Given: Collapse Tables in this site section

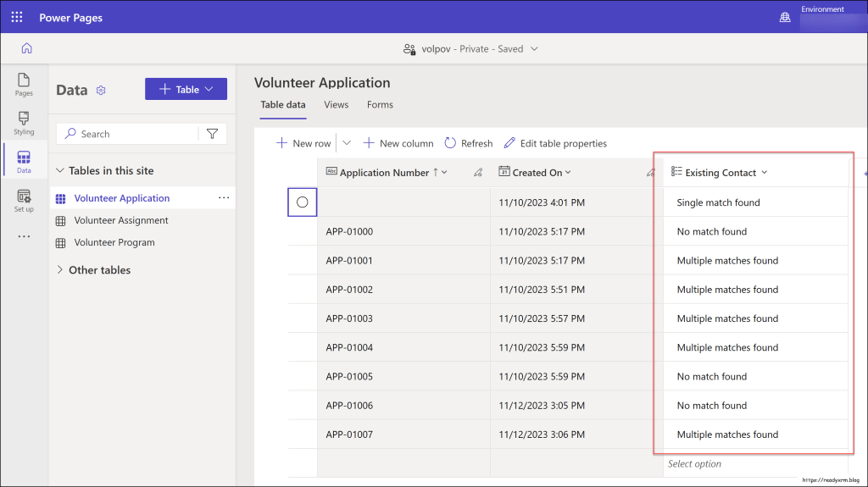Looking at the screenshot, I should 60,170.
